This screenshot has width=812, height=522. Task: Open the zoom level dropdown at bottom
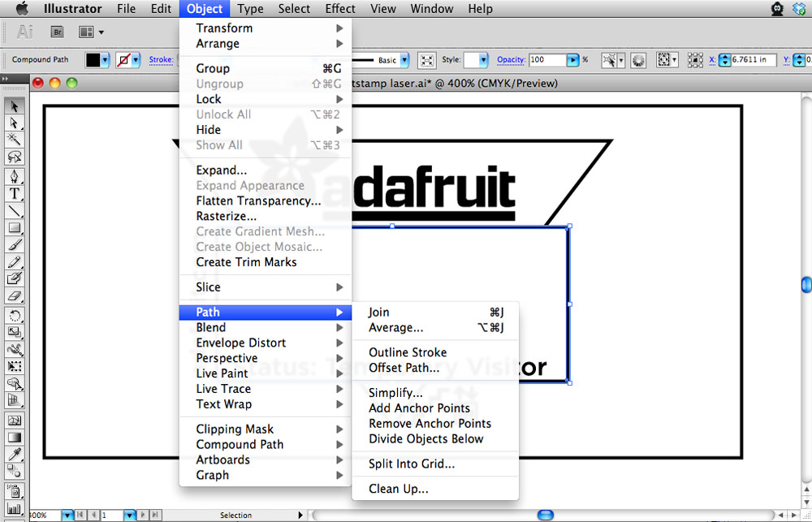tap(67, 516)
